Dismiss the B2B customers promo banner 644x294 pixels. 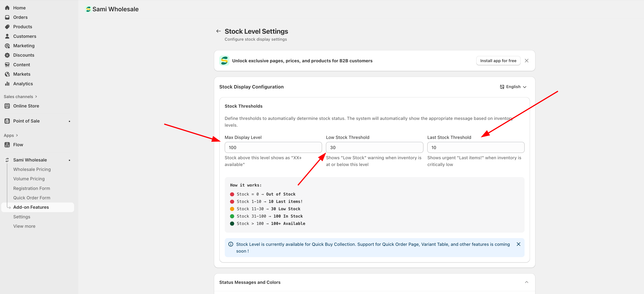point(526,61)
